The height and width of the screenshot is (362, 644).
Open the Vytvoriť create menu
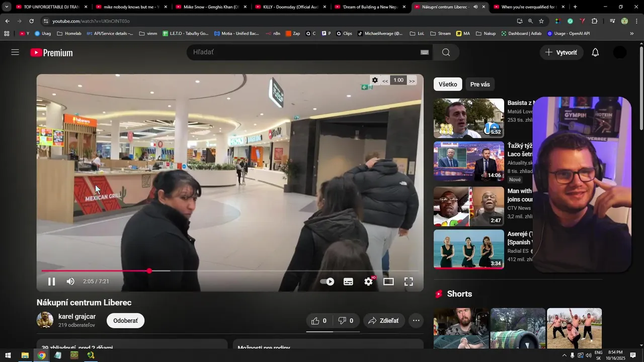561,52
